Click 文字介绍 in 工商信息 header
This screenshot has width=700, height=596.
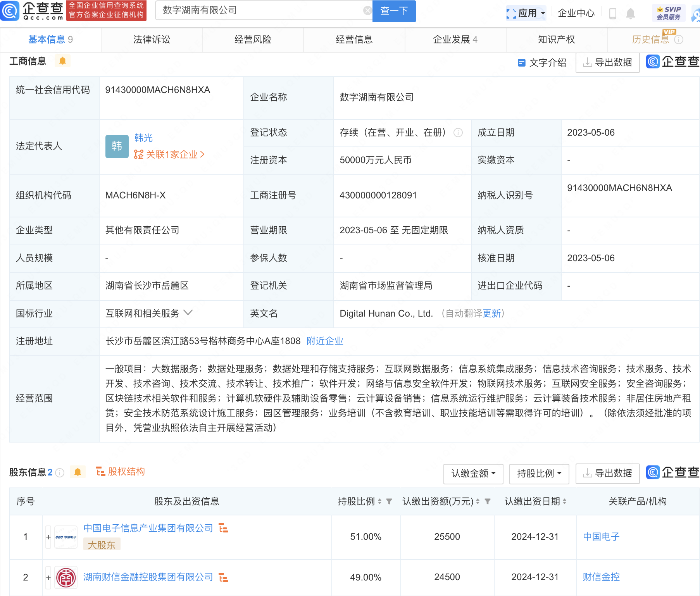point(542,63)
